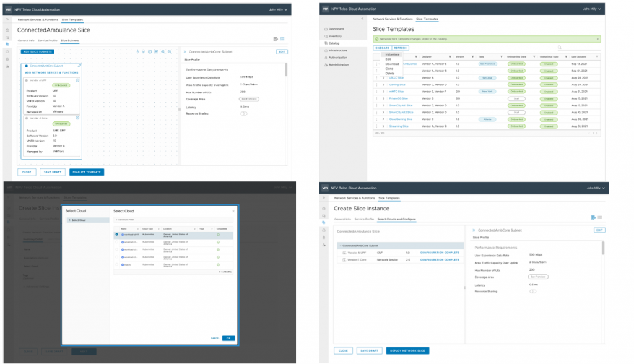Click the Refresh button
This screenshot has width=634, height=364.
coord(400,48)
